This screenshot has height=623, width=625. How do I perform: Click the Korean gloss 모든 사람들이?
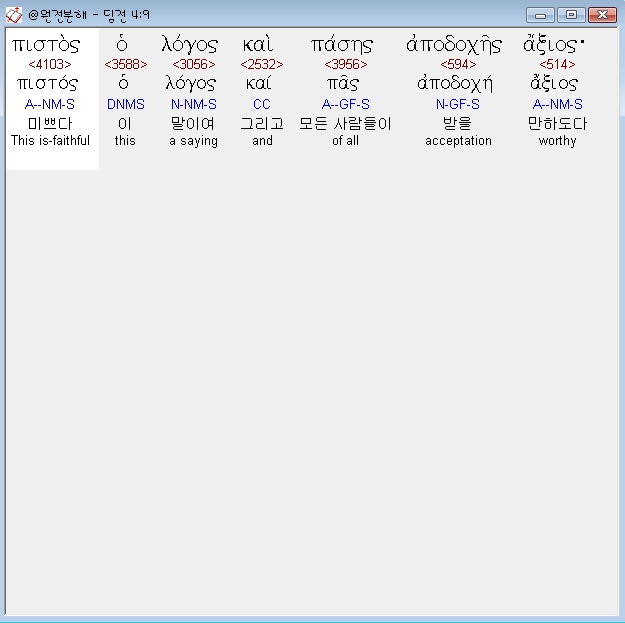[346, 124]
